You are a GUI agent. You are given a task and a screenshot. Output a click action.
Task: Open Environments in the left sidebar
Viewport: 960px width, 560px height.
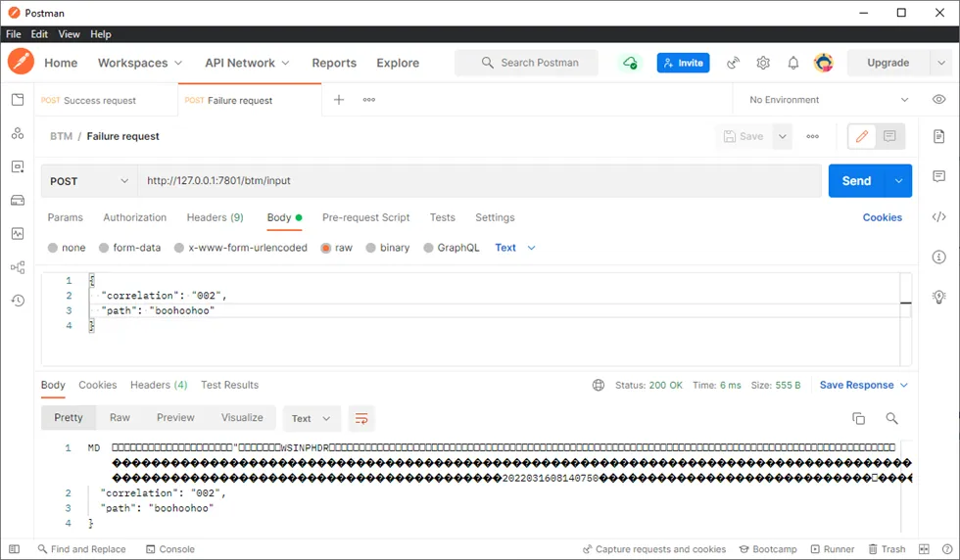[x=18, y=166]
